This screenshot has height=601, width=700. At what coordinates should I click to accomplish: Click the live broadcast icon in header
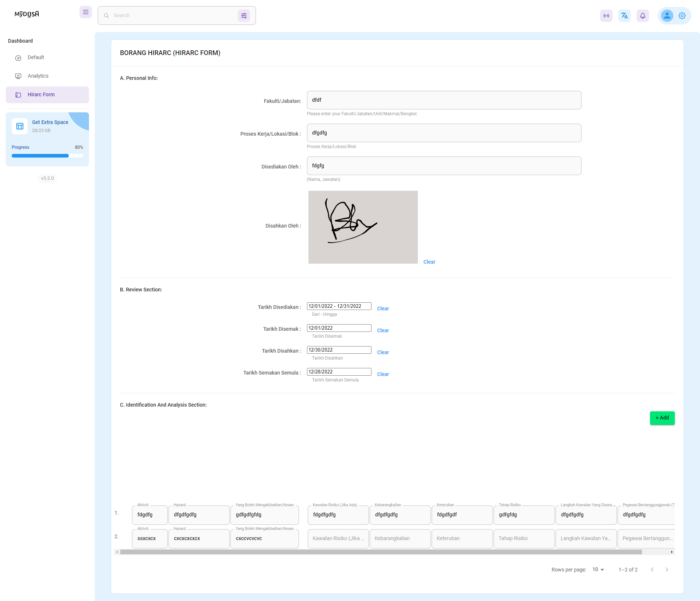click(606, 16)
